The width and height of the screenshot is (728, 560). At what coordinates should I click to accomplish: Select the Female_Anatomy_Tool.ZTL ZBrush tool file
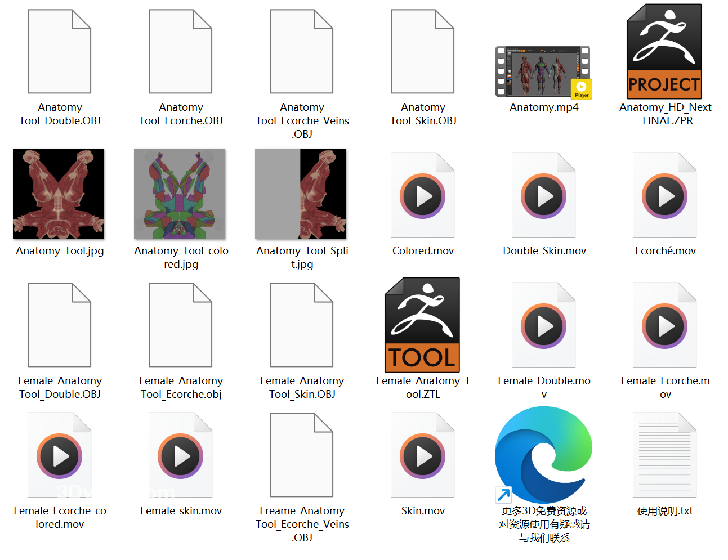422,325
